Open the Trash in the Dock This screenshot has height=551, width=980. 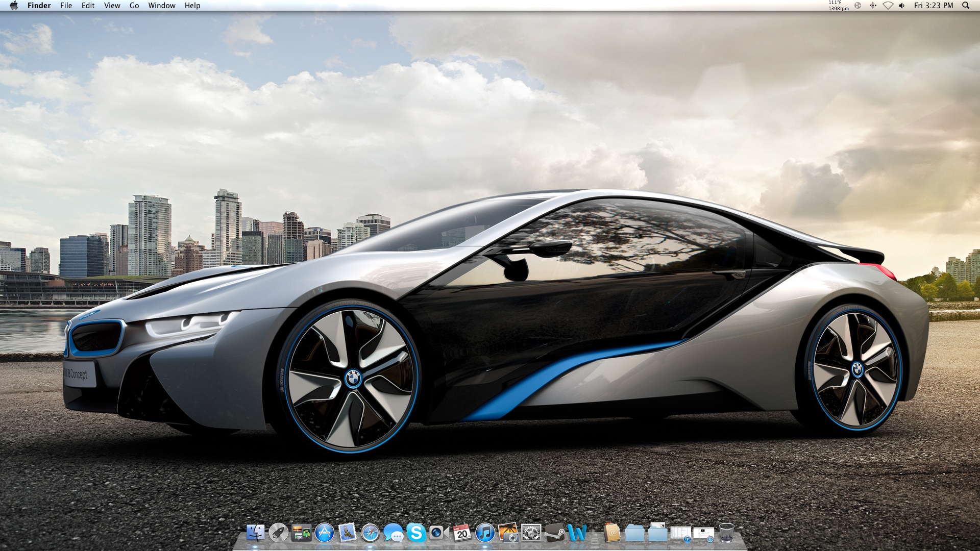pos(726,533)
